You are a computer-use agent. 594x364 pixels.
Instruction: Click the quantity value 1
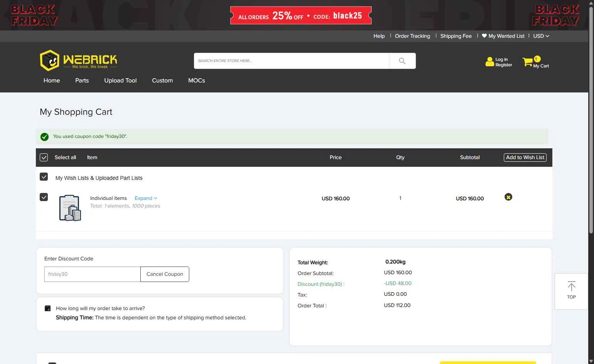click(400, 198)
